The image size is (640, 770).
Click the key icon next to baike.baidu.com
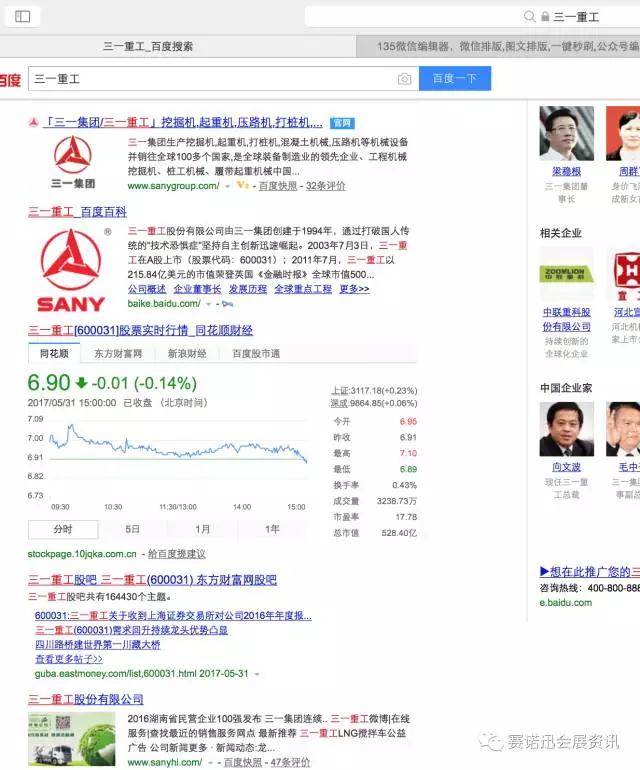(227, 304)
